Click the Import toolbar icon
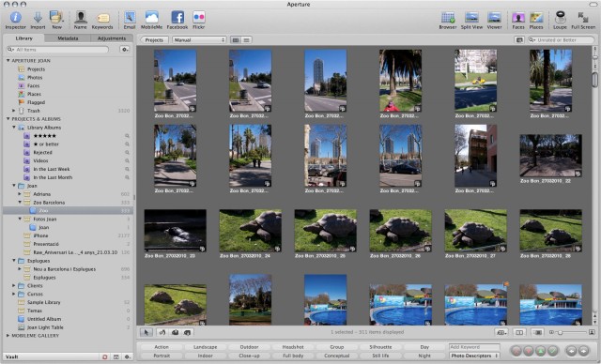 [x=38, y=18]
